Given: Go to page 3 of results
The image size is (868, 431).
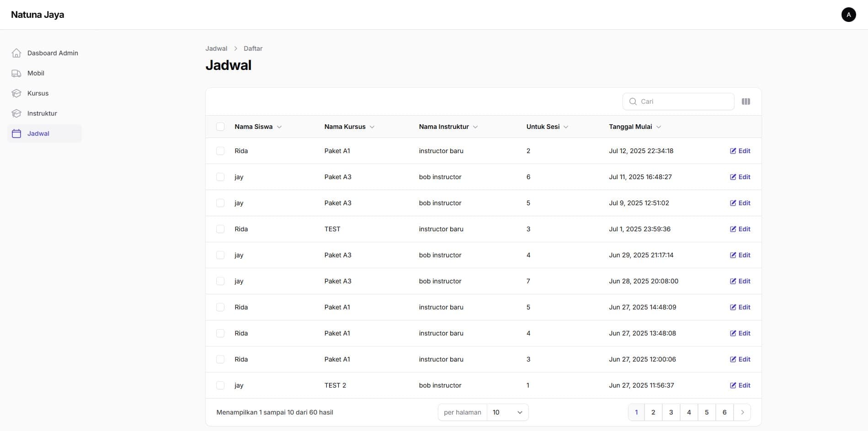Looking at the screenshot, I should point(671,412).
